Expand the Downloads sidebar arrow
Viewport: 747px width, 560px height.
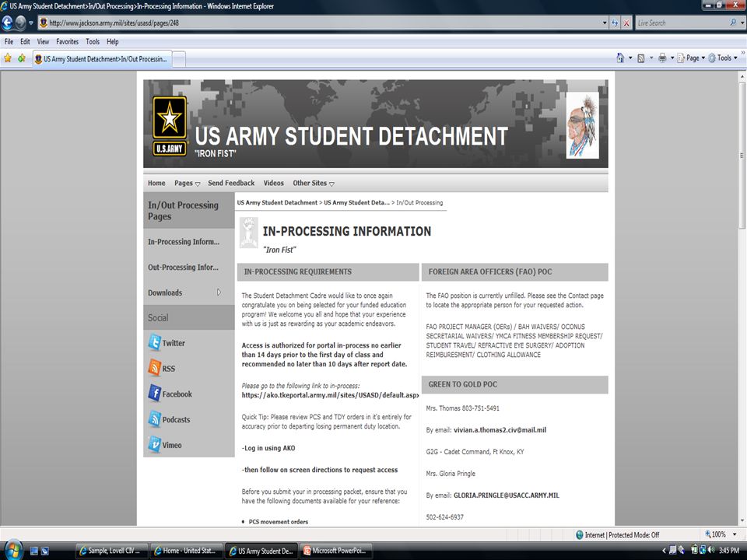click(219, 292)
